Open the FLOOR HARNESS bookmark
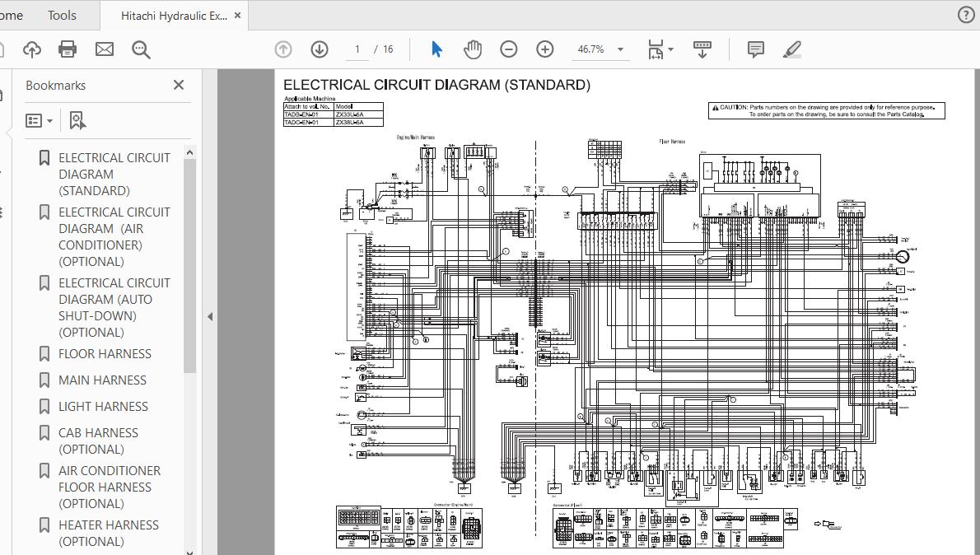Screen dimensions: 980x555 [105, 354]
